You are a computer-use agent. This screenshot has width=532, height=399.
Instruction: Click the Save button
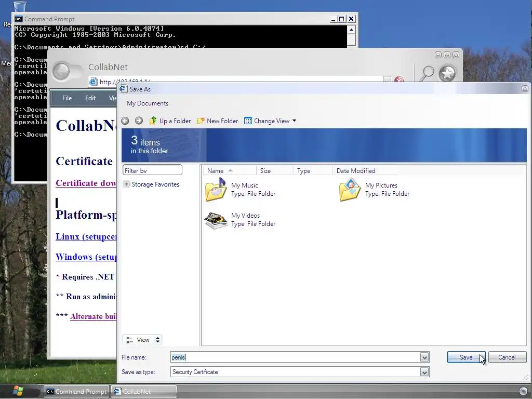pos(466,357)
